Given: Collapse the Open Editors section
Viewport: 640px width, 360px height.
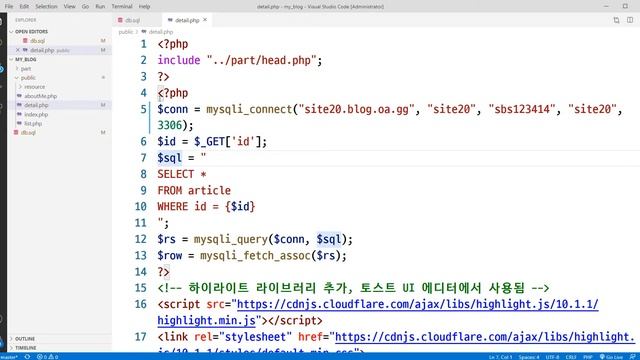Looking at the screenshot, I should pyautogui.click(x=31, y=31).
